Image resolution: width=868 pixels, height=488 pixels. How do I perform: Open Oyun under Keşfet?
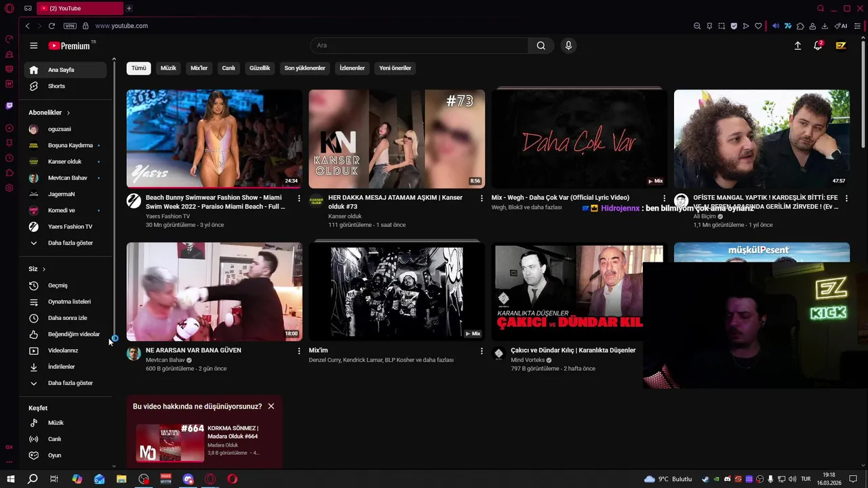coord(65,455)
